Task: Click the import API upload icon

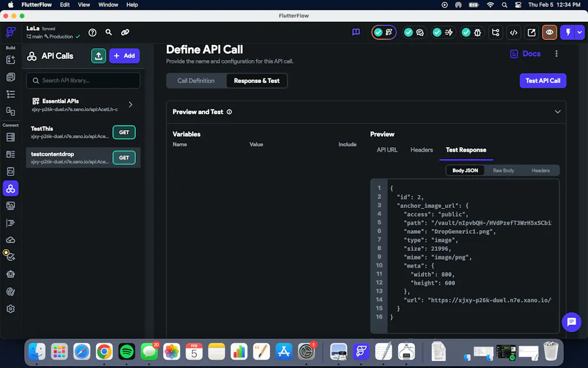Action: [x=98, y=56]
